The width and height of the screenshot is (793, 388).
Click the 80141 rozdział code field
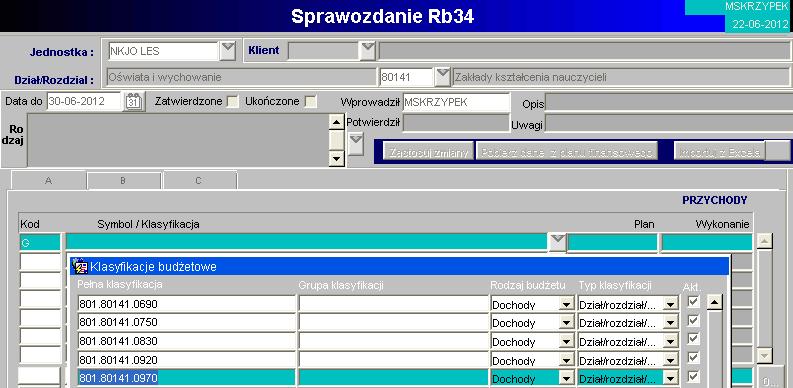coord(407,77)
